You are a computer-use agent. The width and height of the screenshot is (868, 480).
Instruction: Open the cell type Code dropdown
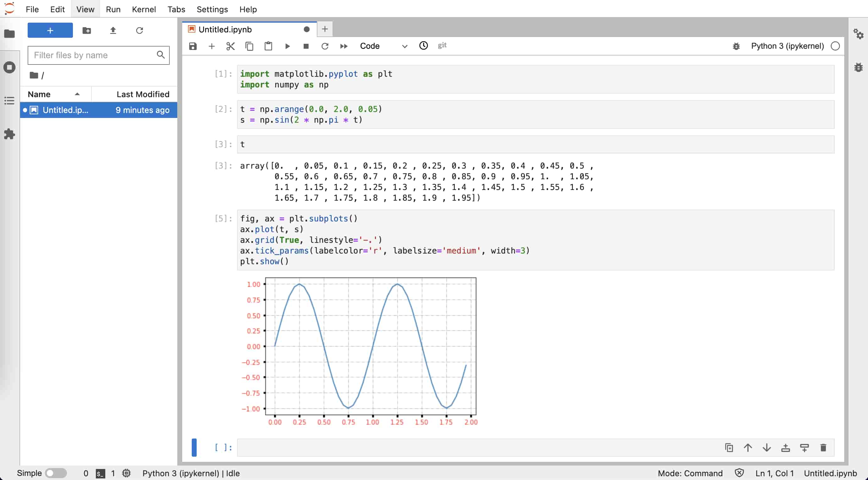pos(383,46)
